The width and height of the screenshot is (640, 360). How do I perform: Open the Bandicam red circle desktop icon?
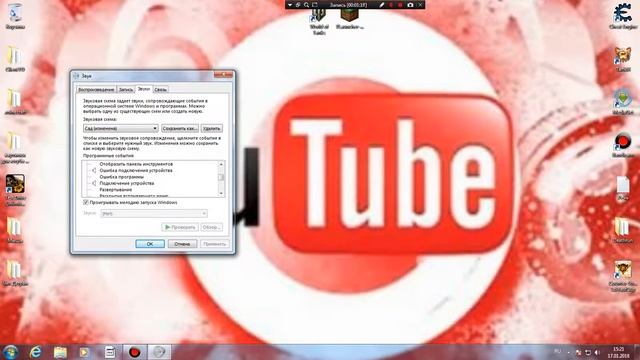click(x=623, y=145)
